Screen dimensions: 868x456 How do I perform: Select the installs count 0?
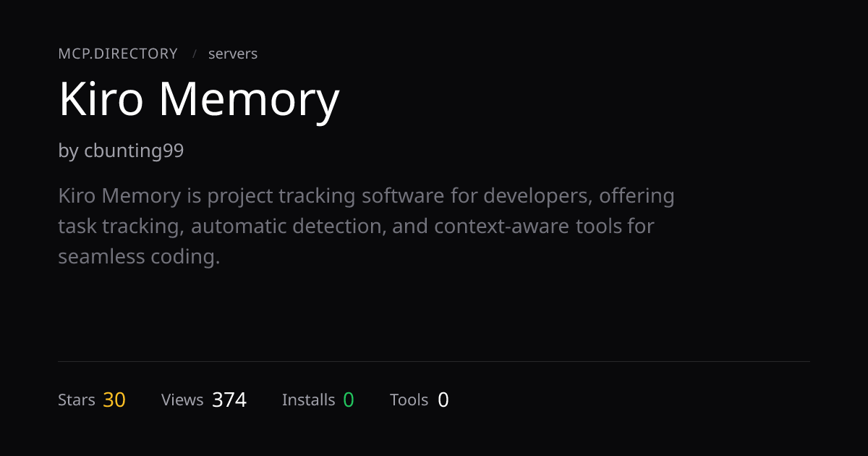[x=349, y=400]
